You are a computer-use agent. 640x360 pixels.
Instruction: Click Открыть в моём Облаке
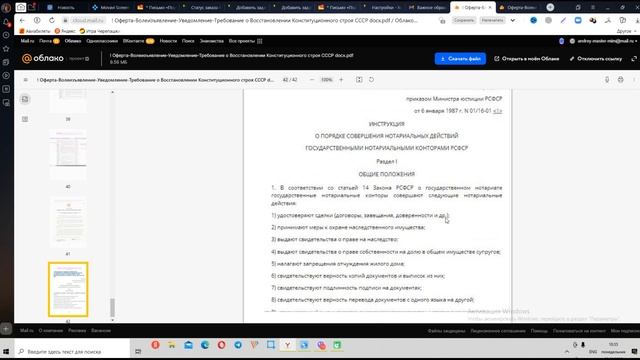tap(527, 59)
